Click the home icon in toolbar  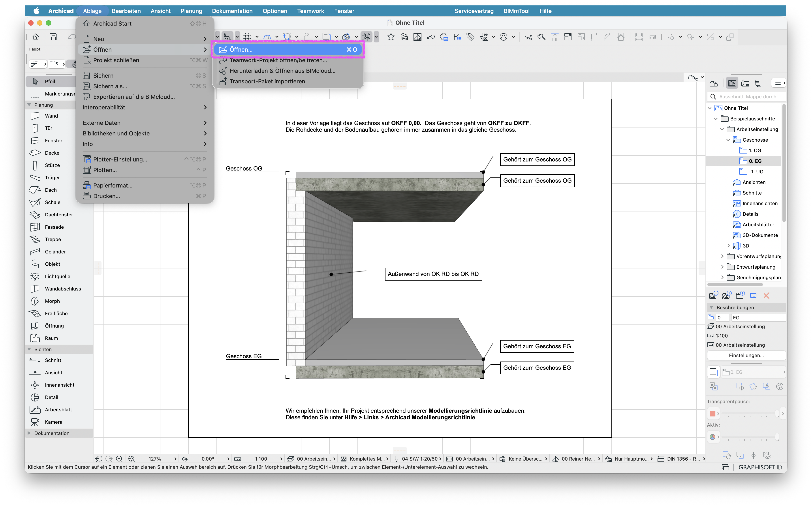pyautogui.click(x=36, y=37)
